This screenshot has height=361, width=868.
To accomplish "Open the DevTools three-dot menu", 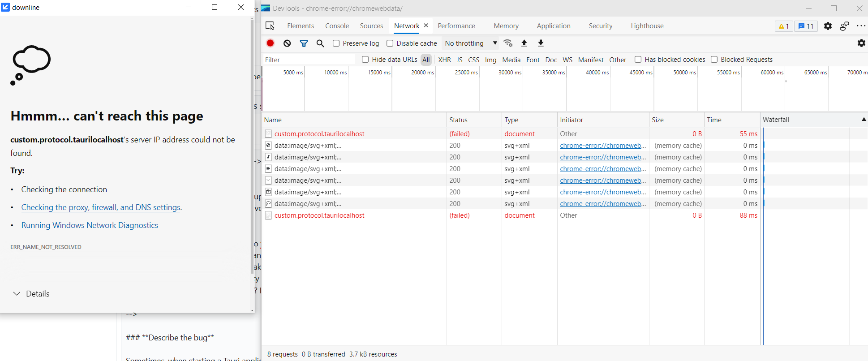I will click(861, 26).
